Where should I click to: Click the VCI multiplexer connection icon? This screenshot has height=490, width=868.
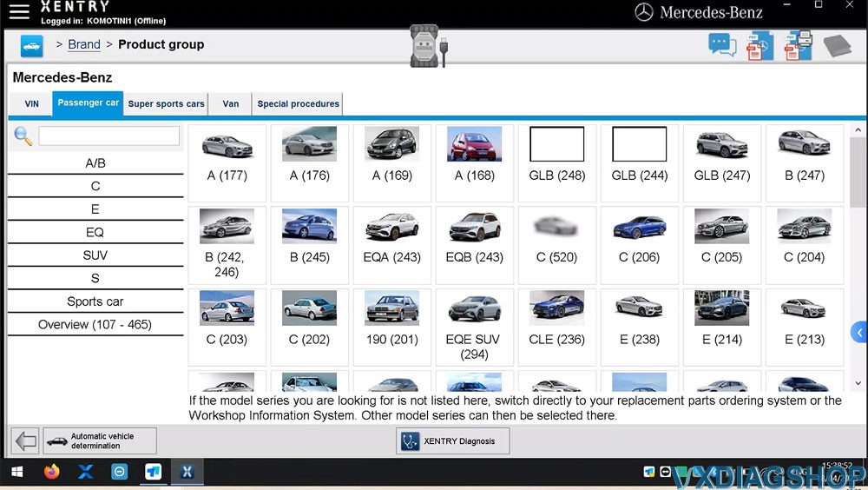coord(429,46)
